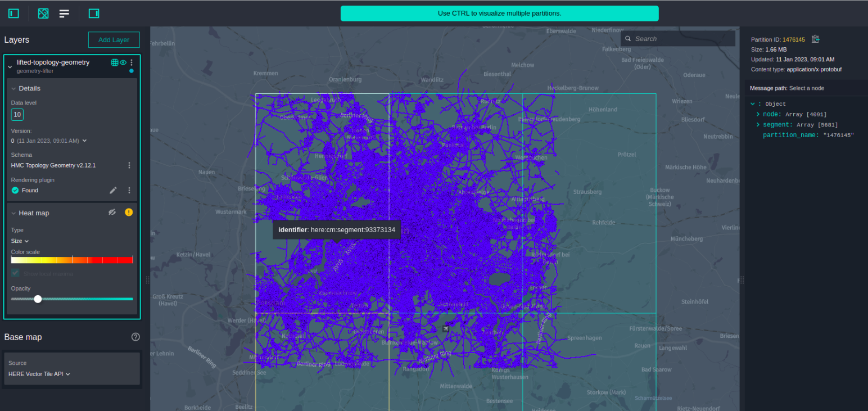Viewport: 868px width, 411px height.
Task: Expand the segment Array [5681] entry
Action: coord(758,125)
